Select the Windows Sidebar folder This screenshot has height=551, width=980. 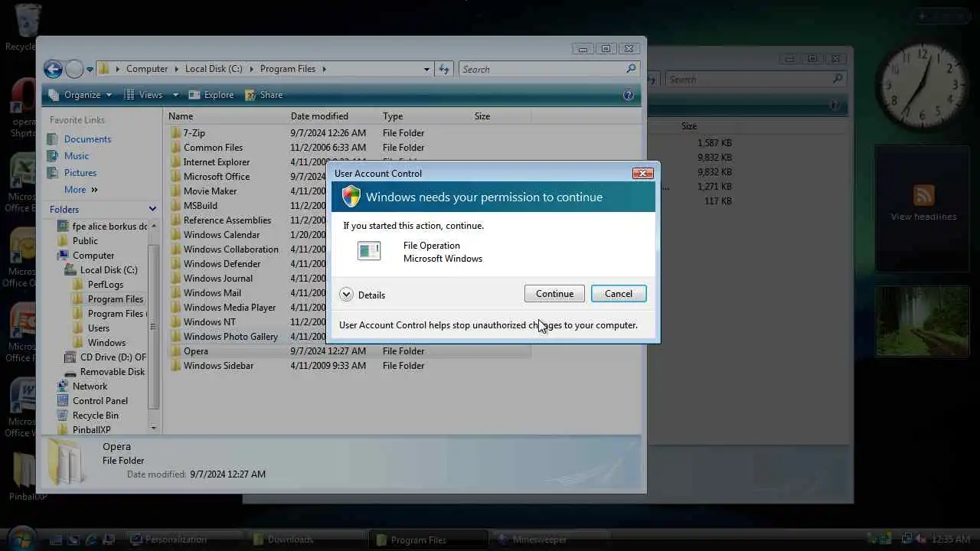218,366
